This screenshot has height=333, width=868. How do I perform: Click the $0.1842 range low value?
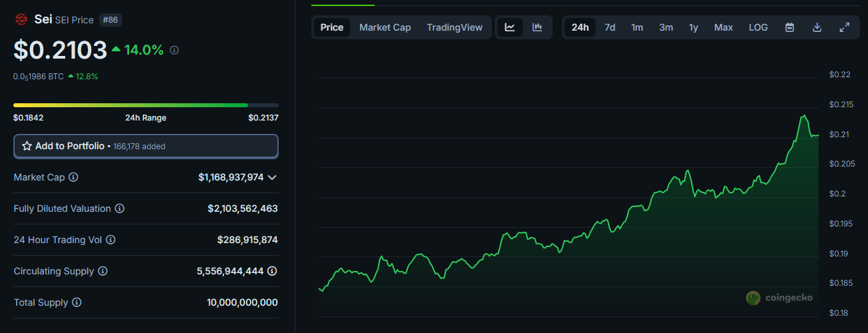28,118
